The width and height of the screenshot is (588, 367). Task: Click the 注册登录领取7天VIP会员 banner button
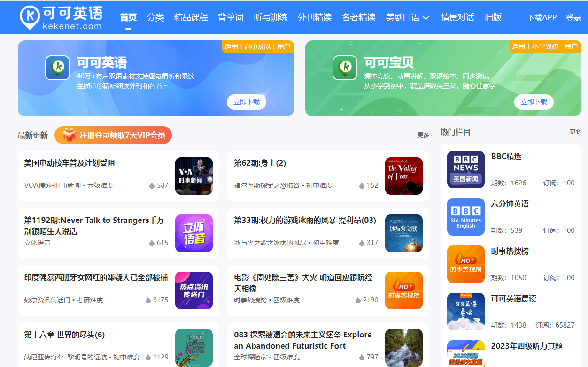click(x=113, y=135)
